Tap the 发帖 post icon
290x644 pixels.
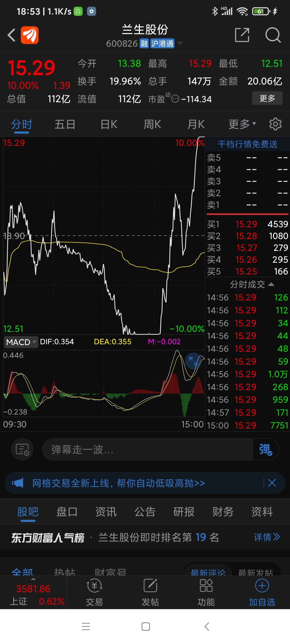click(x=150, y=592)
